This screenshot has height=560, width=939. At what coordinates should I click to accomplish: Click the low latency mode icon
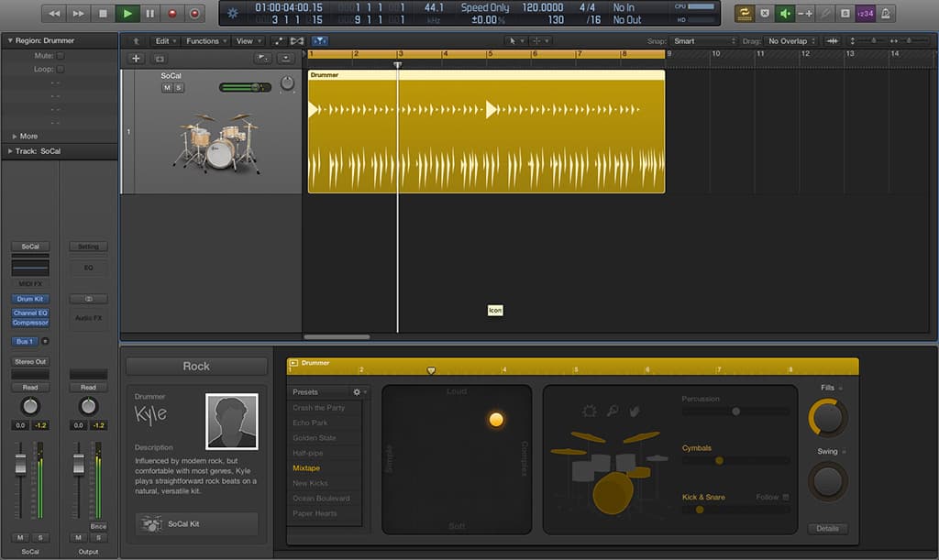[x=845, y=13]
